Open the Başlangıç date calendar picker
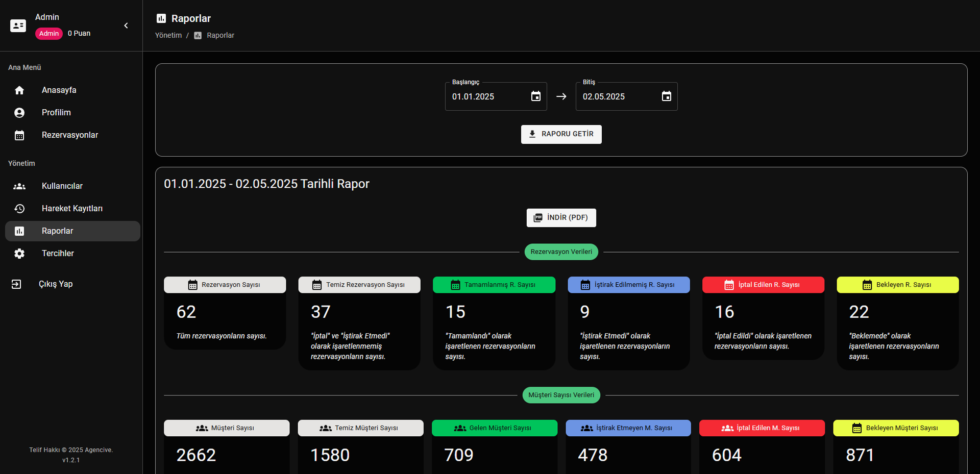980x474 pixels. [x=535, y=96]
